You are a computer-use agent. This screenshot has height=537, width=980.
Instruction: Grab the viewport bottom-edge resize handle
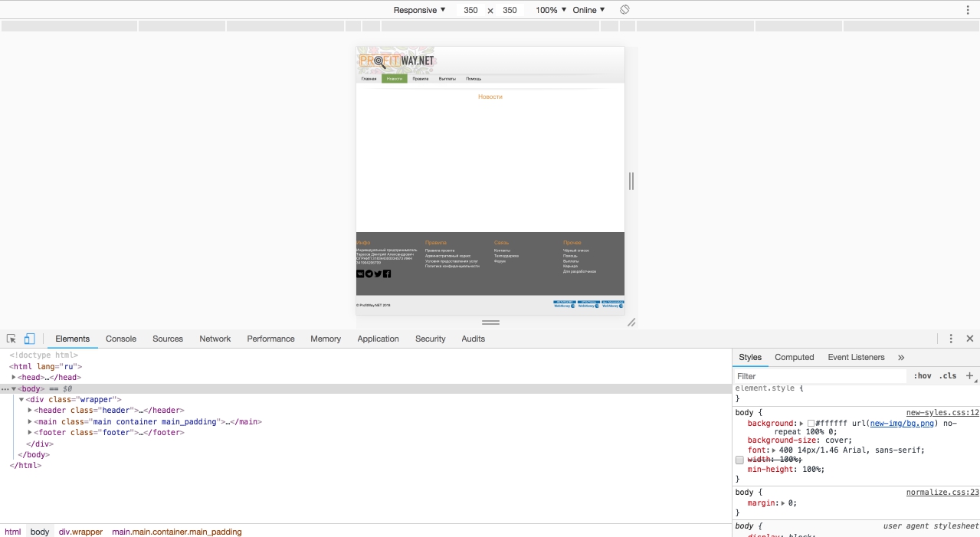click(x=490, y=323)
